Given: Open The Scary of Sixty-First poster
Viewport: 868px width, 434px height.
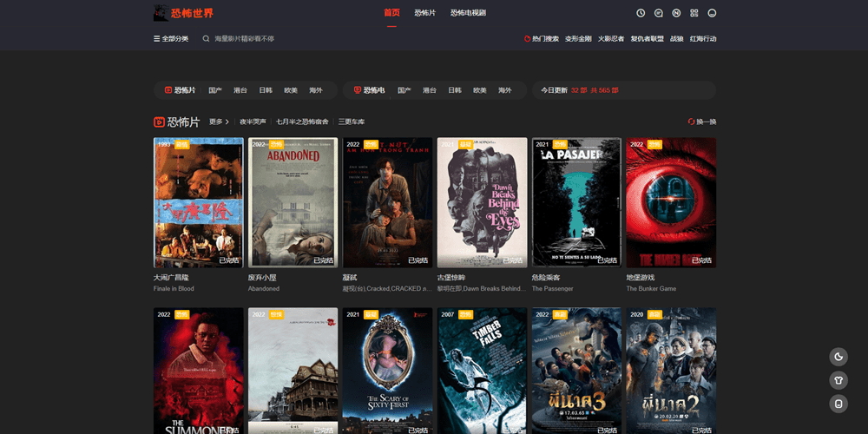Looking at the screenshot, I should pyautogui.click(x=387, y=371).
